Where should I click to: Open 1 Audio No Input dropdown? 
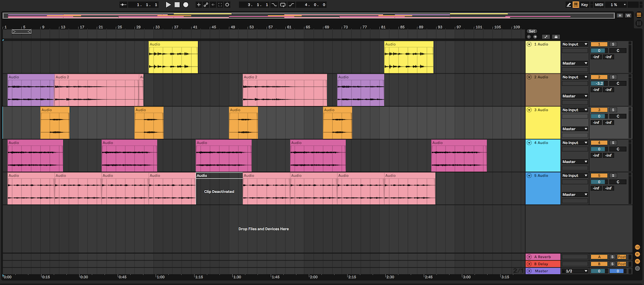(575, 44)
